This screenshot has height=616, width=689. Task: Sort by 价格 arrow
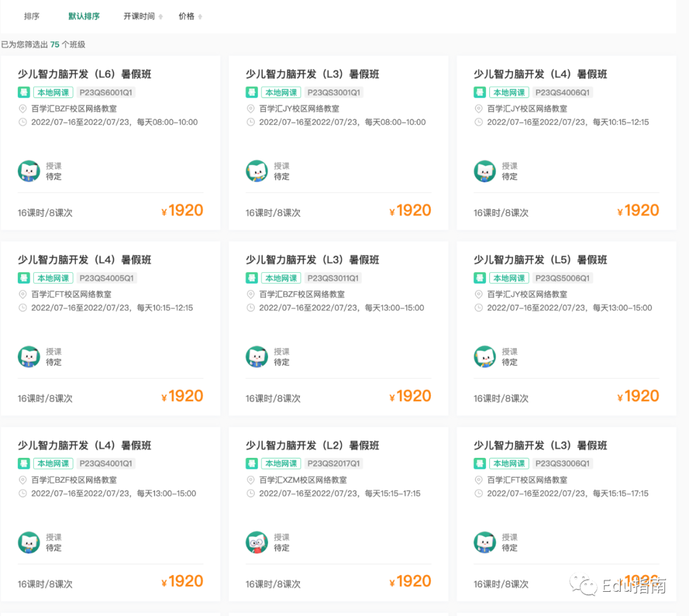200,17
